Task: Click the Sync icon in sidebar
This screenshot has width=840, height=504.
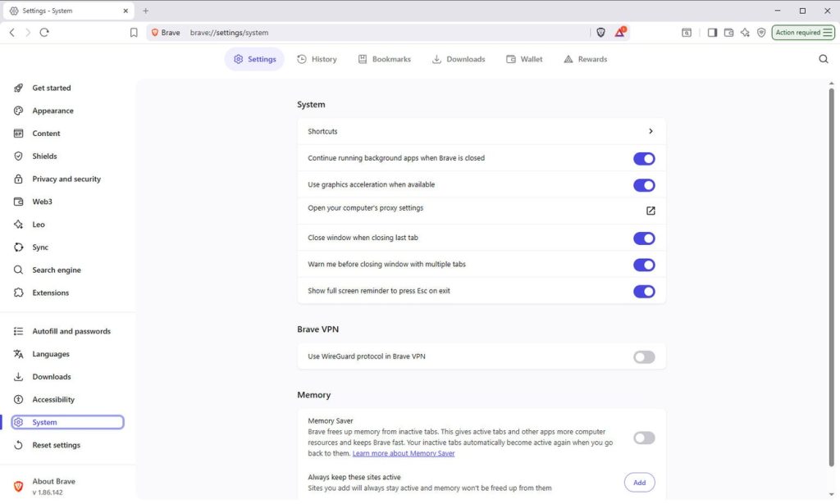Action: (x=18, y=247)
